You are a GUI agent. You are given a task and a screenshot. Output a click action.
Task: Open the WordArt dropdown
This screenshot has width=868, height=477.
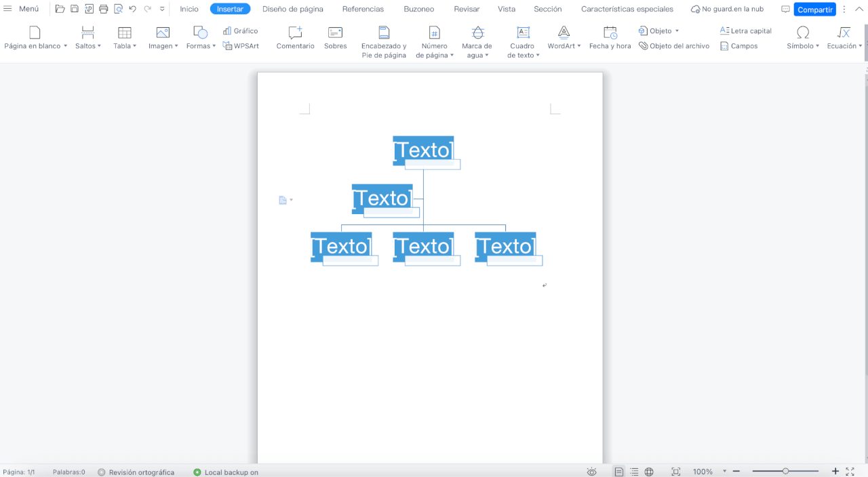564,38
